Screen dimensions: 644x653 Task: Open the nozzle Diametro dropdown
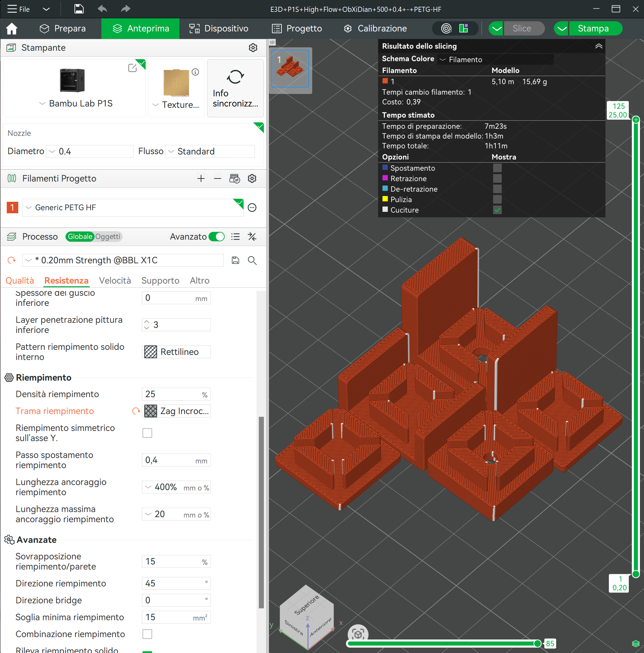point(90,151)
